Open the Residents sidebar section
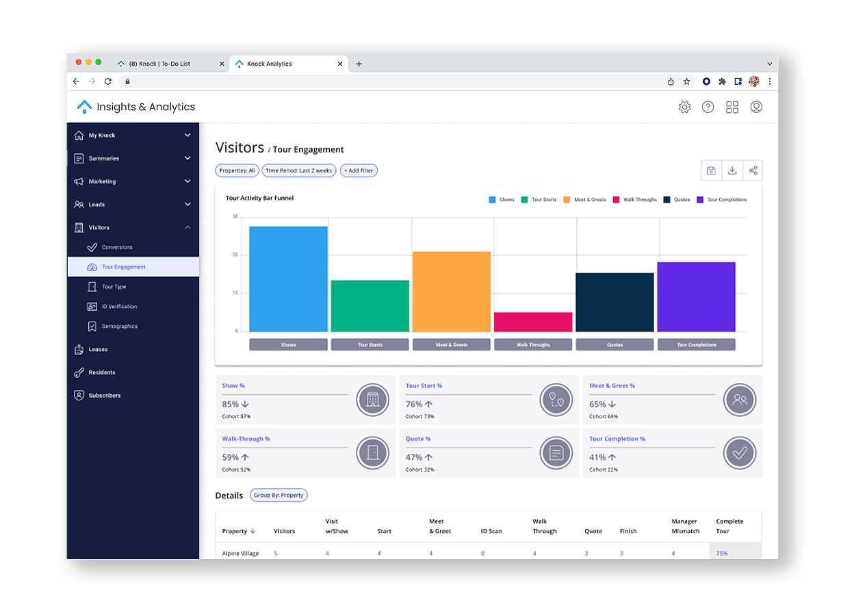Screen dimensions: 841x616 [133, 372]
